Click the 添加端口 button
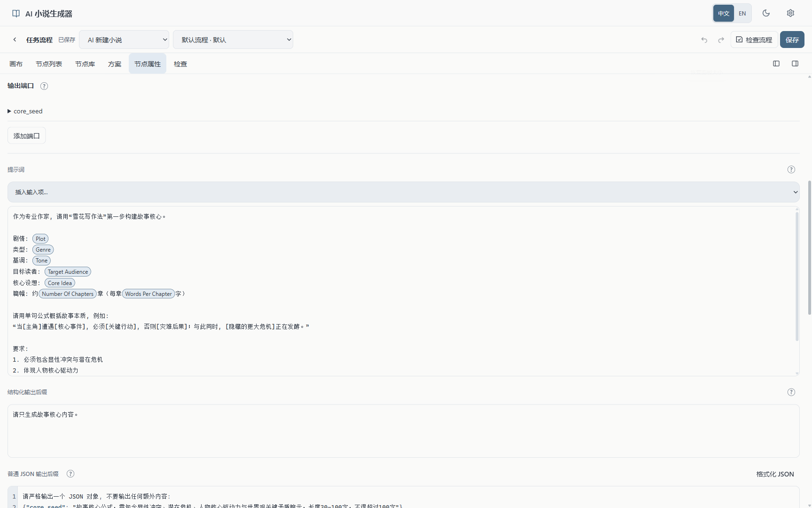Screen dimensions: 812x508 (x=27, y=135)
